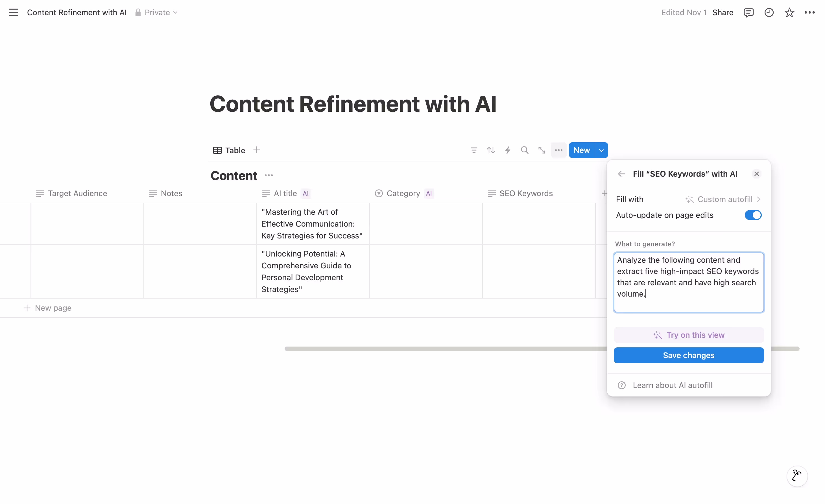This screenshot has width=825, height=504.
Task: Open the New button dropdown arrow
Action: coord(601,150)
